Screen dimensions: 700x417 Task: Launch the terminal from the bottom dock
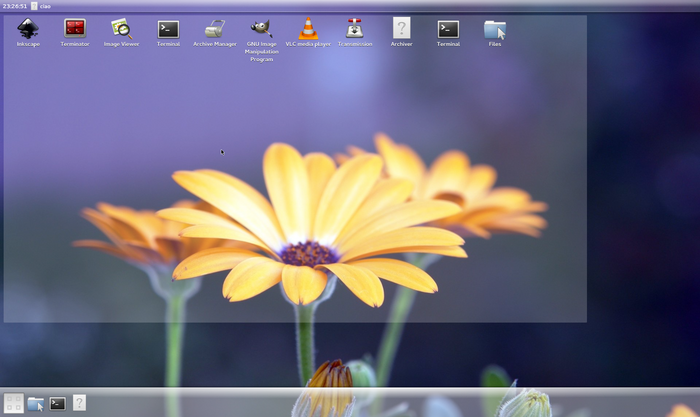coord(58,403)
